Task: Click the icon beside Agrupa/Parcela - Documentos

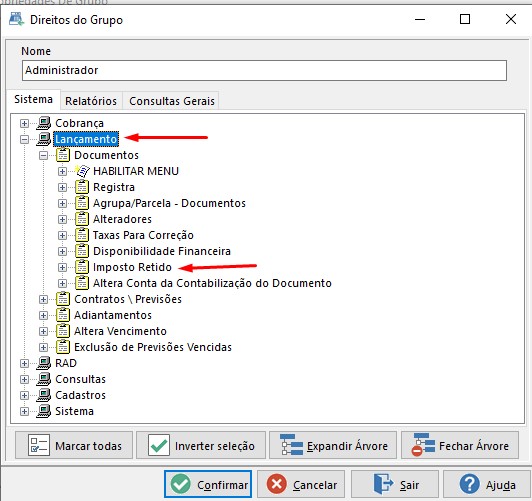Action: pyautogui.click(x=82, y=203)
